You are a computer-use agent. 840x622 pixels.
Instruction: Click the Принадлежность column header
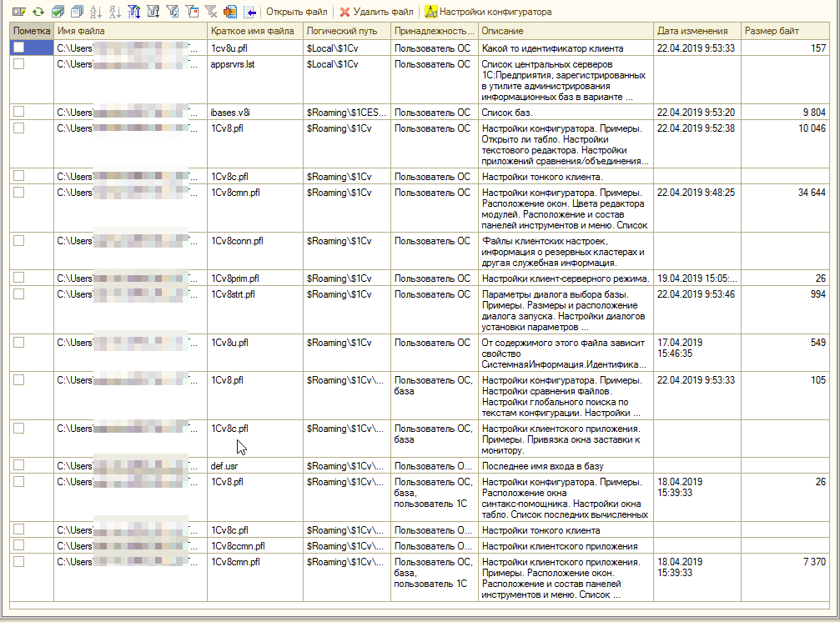click(435, 31)
